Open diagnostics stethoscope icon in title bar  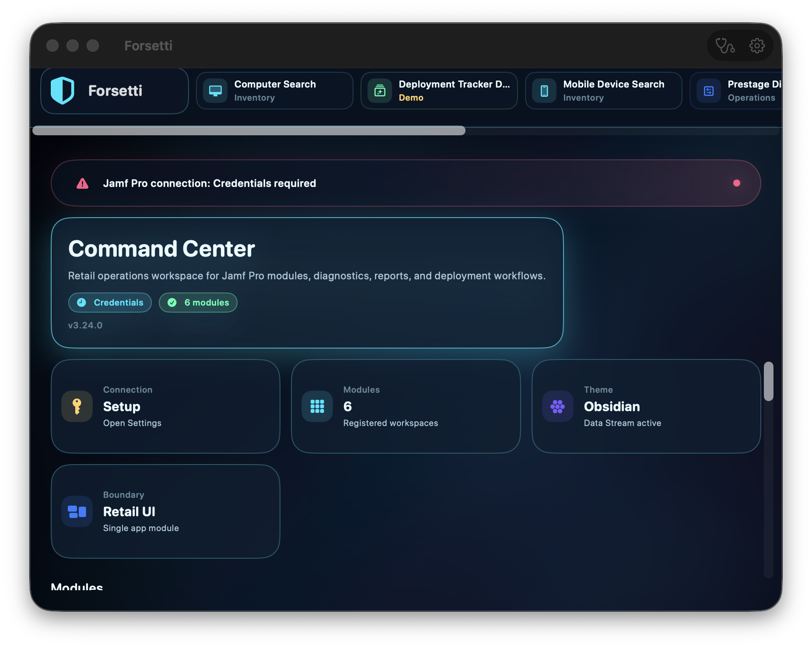click(x=724, y=46)
